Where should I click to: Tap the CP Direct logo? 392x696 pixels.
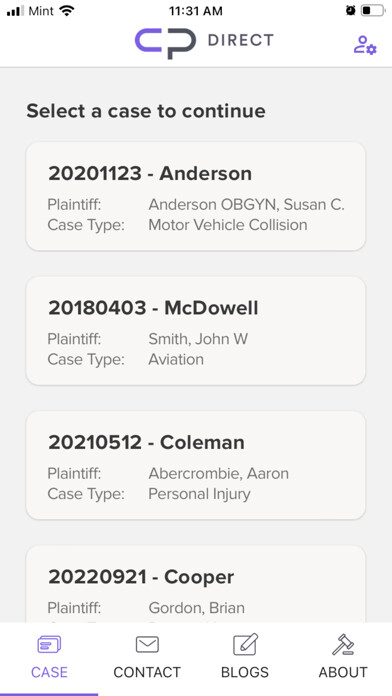[204, 43]
